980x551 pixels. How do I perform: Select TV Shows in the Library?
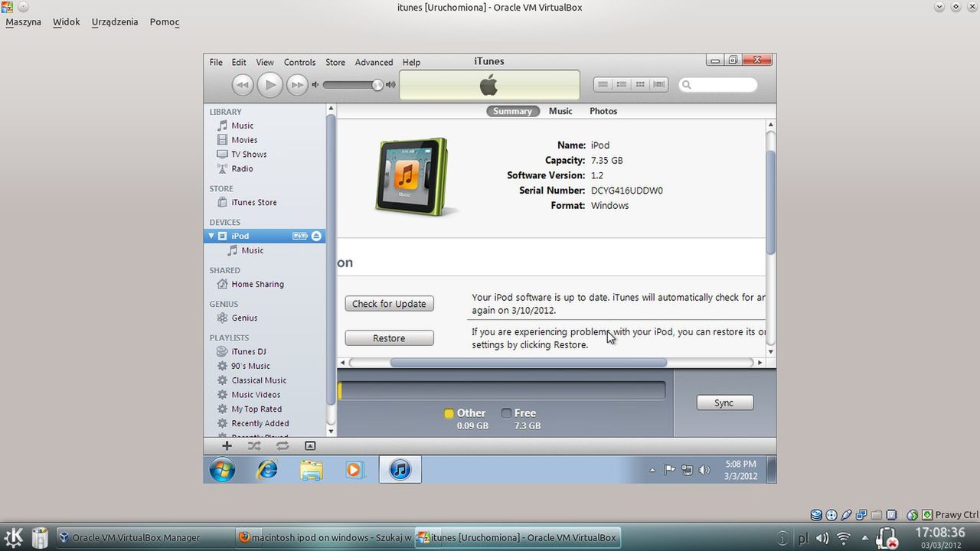tap(249, 155)
